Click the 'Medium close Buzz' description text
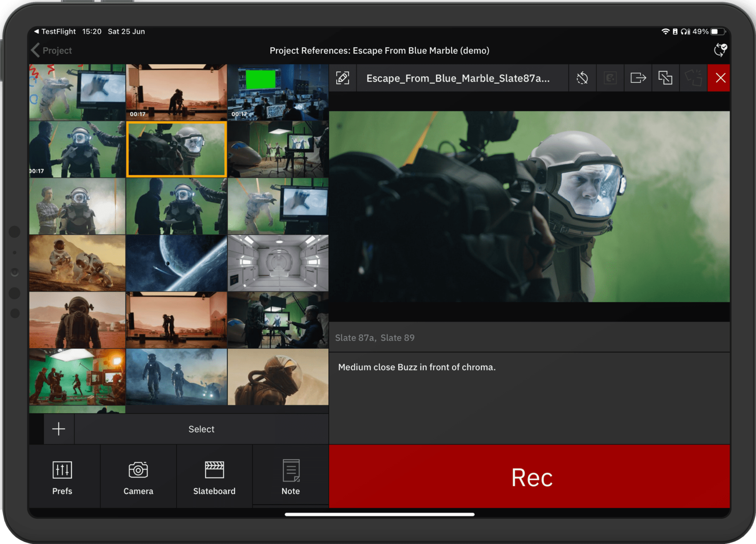The image size is (756, 544). (417, 367)
